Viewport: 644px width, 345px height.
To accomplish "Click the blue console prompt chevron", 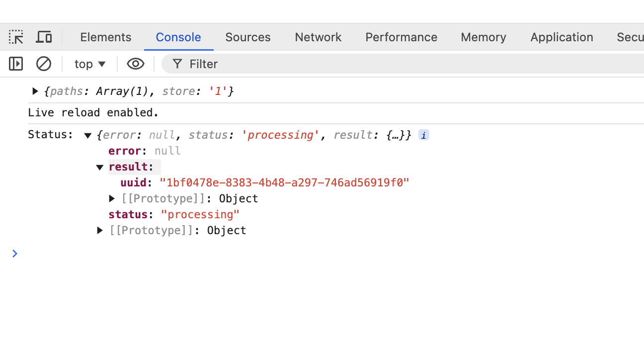I will coord(15,254).
